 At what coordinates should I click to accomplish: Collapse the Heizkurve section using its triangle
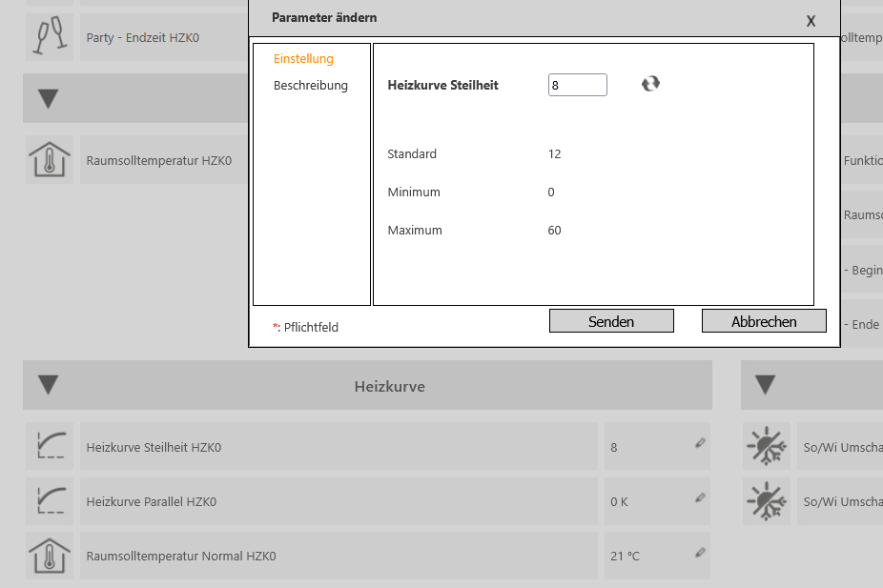tap(49, 385)
